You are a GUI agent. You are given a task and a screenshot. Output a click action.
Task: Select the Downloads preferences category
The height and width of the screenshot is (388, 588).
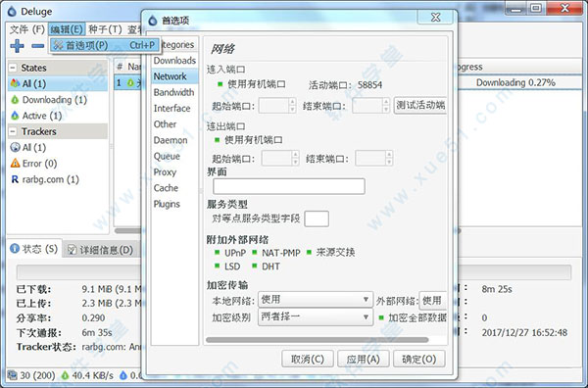click(x=174, y=61)
